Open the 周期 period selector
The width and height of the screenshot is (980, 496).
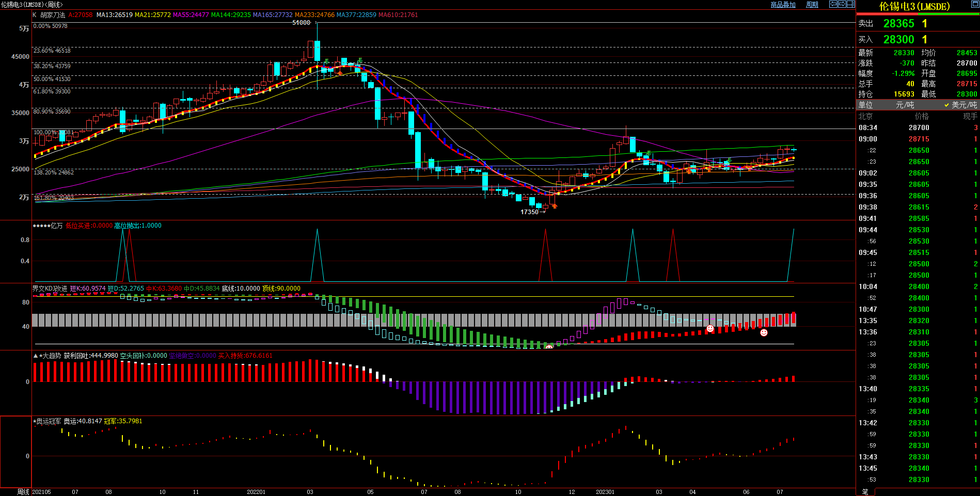(812, 5)
